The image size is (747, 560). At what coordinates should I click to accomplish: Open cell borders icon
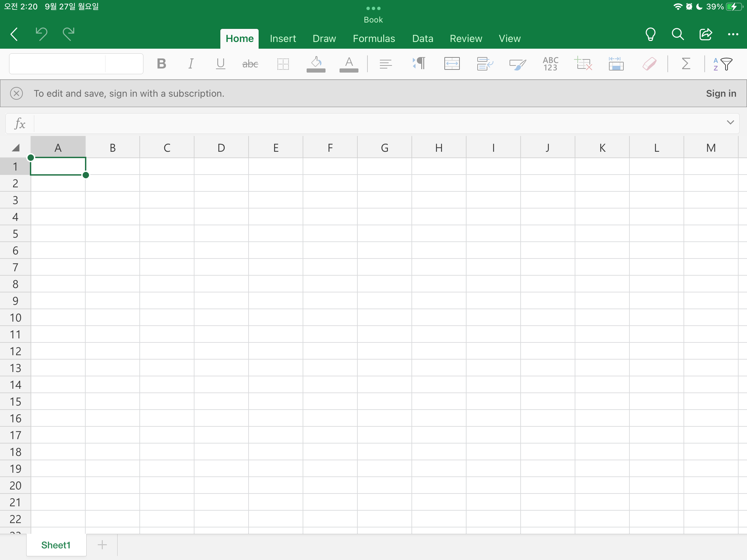click(x=283, y=63)
